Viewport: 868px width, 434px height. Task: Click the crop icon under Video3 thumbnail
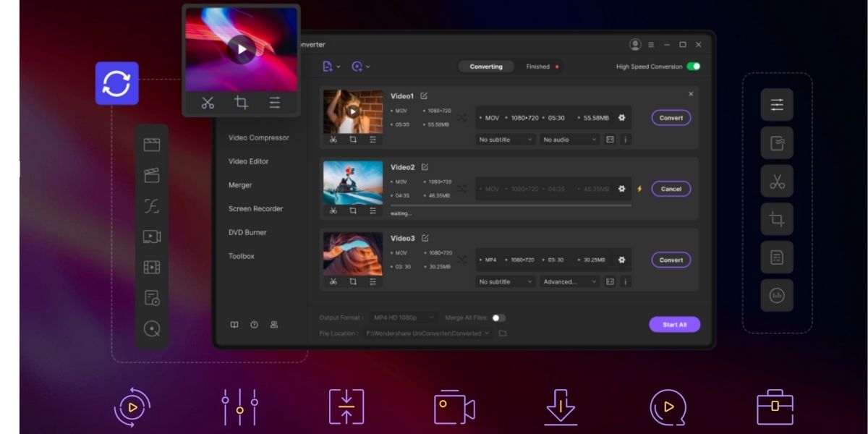pos(353,282)
